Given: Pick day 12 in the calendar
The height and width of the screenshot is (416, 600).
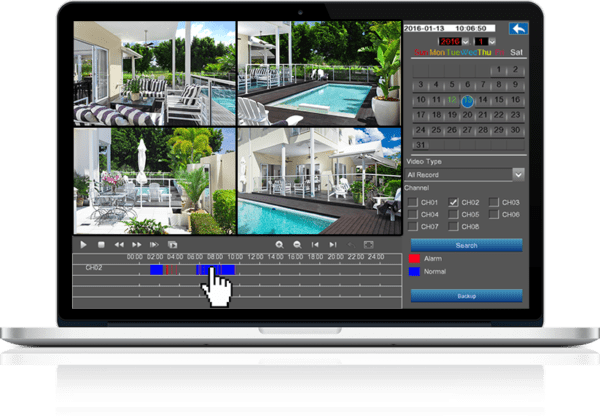Looking at the screenshot, I should tap(453, 100).
